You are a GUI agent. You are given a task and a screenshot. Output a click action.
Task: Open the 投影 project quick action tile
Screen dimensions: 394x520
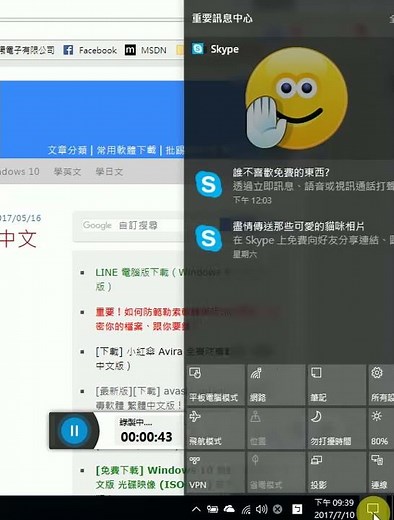coord(337,472)
